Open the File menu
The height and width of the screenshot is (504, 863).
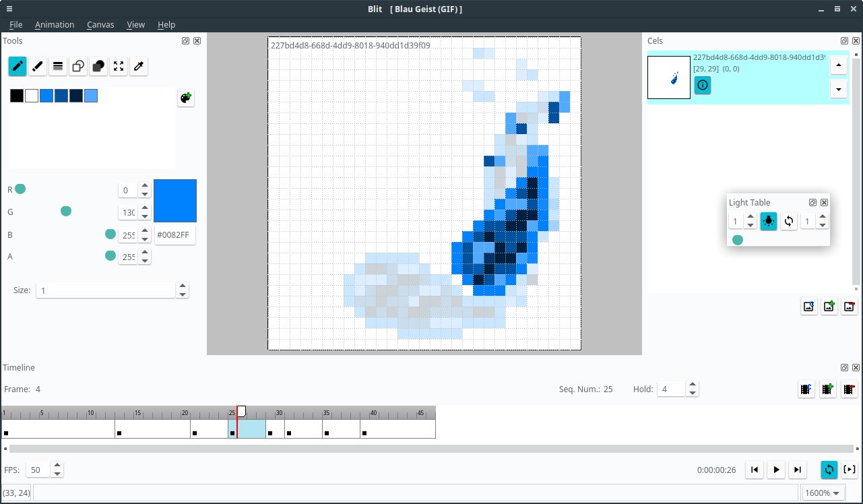point(16,24)
